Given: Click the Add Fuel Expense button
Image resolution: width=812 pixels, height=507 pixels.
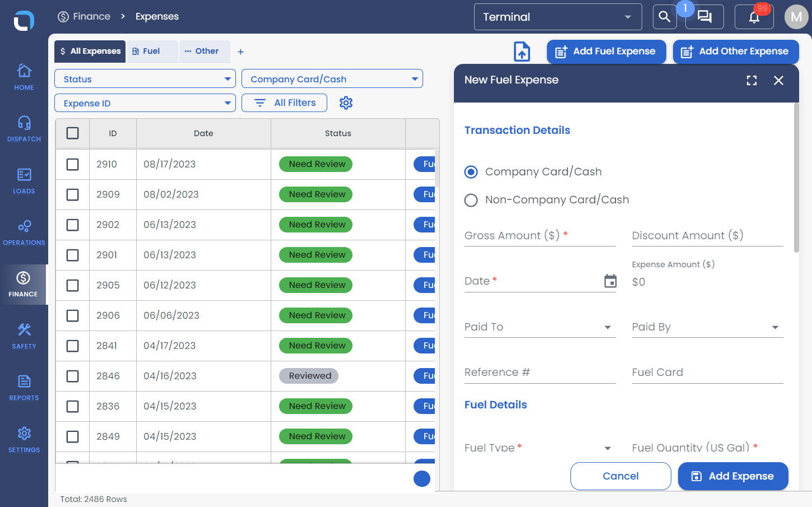Looking at the screenshot, I should tap(606, 52).
